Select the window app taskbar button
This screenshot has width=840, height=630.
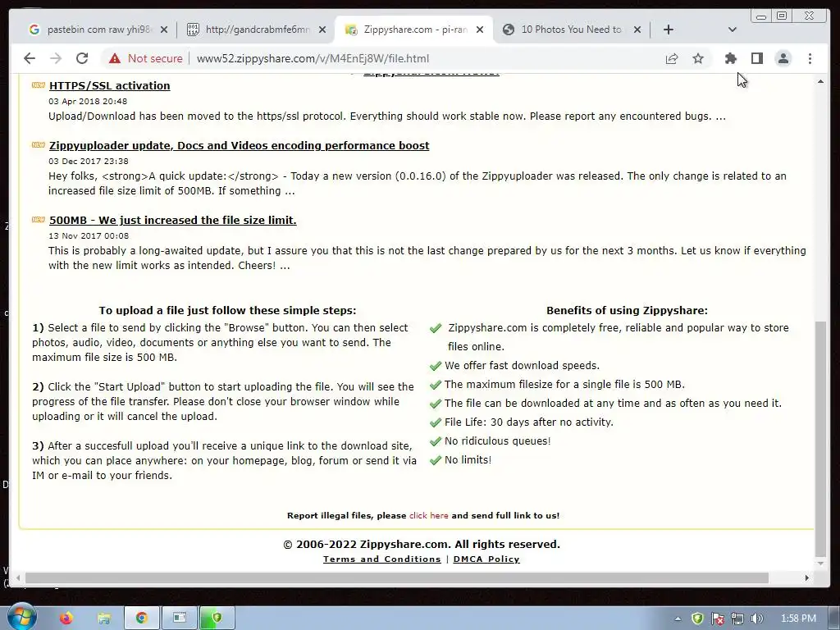coord(180,619)
